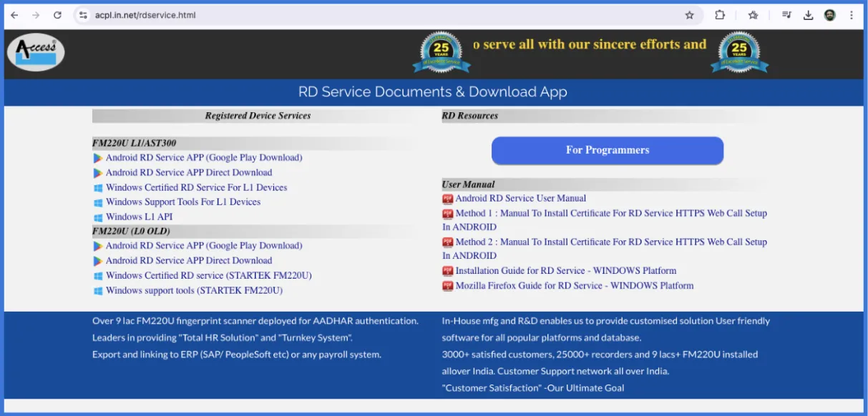Click Windows icon beside Certified RD service STARTEK
The width and height of the screenshot is (868, 416).
point(98,276)
